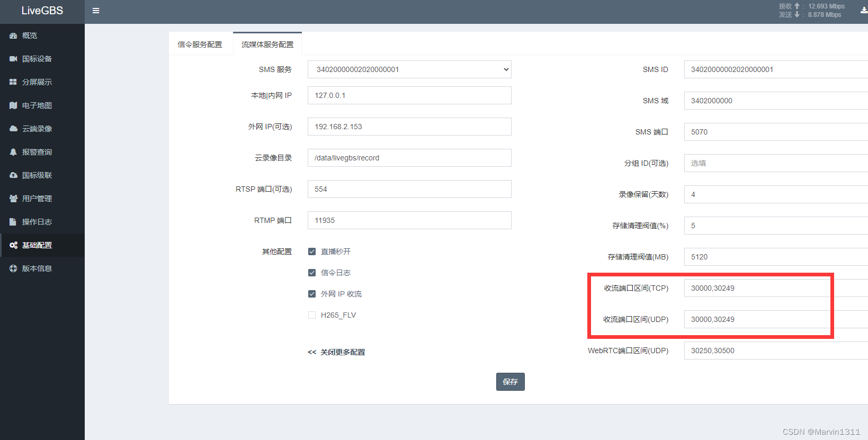
Task: Enable H265_FLV checkbox
Action: pyautogui.click(x=312, y=315)
